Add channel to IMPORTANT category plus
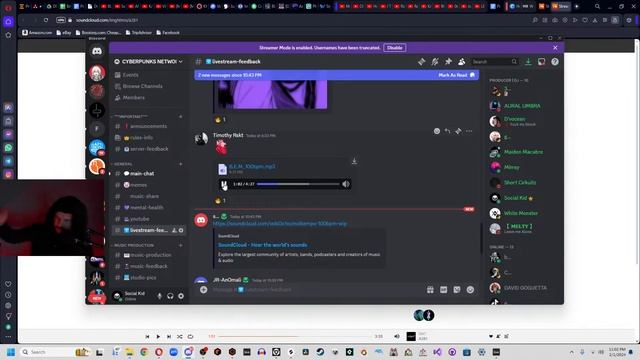Screen dimensions: 640x360 tap(181, 117)
